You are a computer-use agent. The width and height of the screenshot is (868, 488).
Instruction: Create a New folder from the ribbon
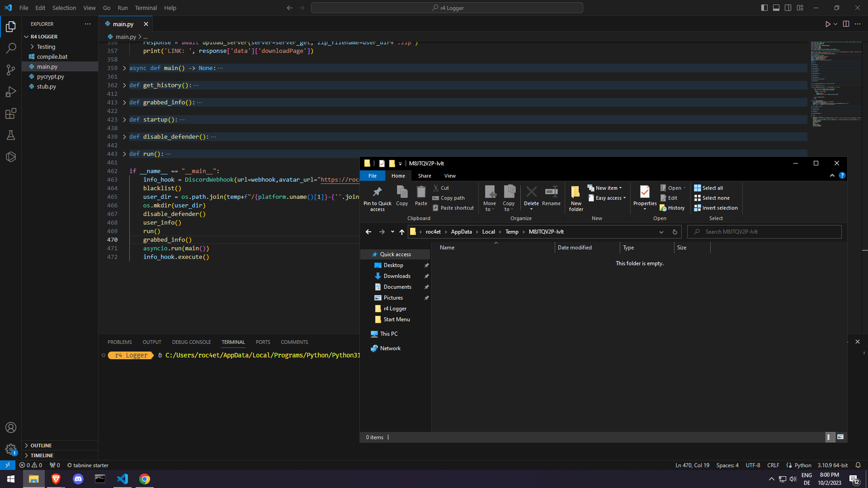576,198
